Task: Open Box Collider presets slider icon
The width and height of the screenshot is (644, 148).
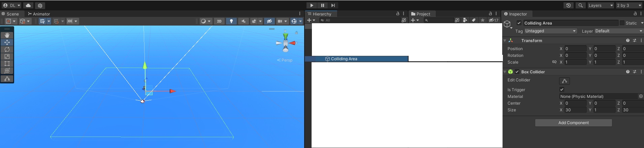Action: pyautogui.click(x=635, y=72)
